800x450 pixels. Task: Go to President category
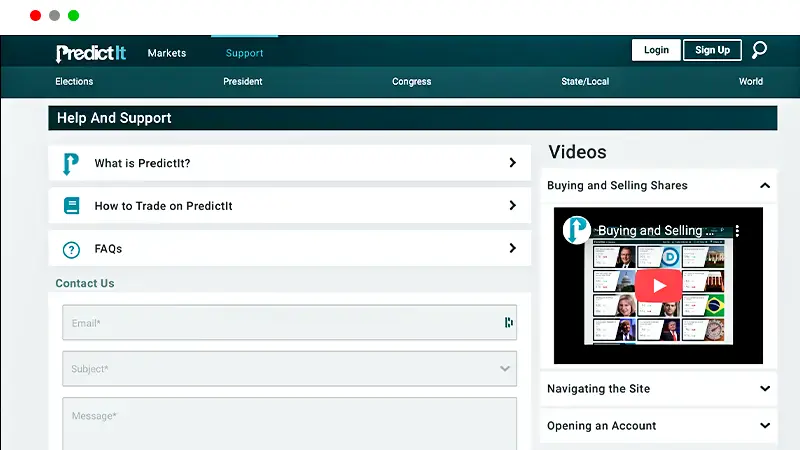click(243, 82)
